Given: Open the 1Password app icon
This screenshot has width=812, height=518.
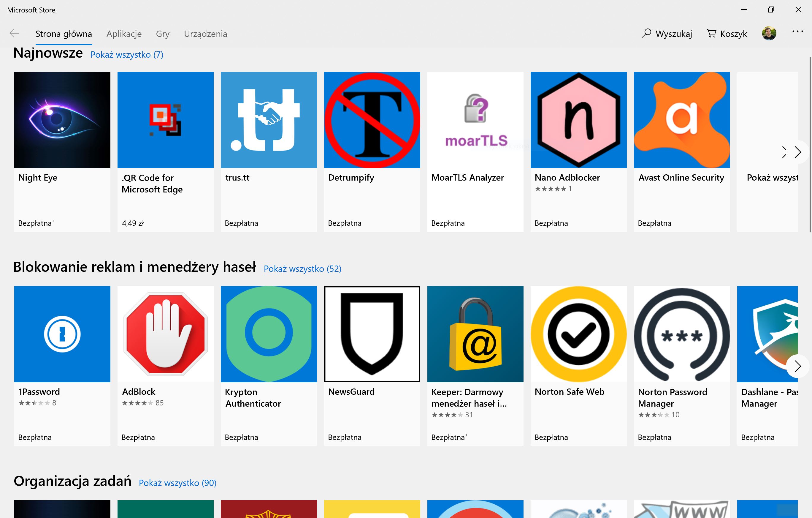Looking at the screenshot, I should tap(62, 334).
